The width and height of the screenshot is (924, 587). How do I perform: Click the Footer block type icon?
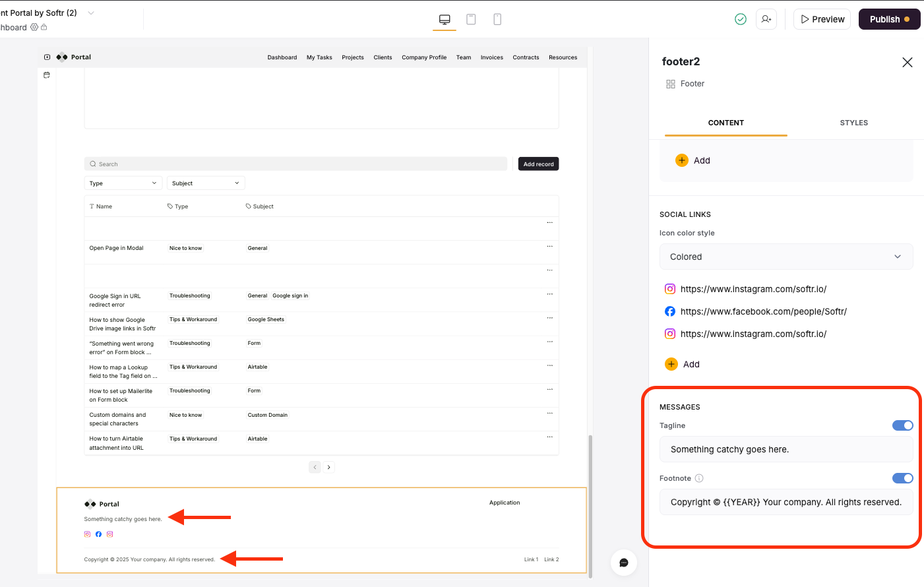(x=671, y=84)
